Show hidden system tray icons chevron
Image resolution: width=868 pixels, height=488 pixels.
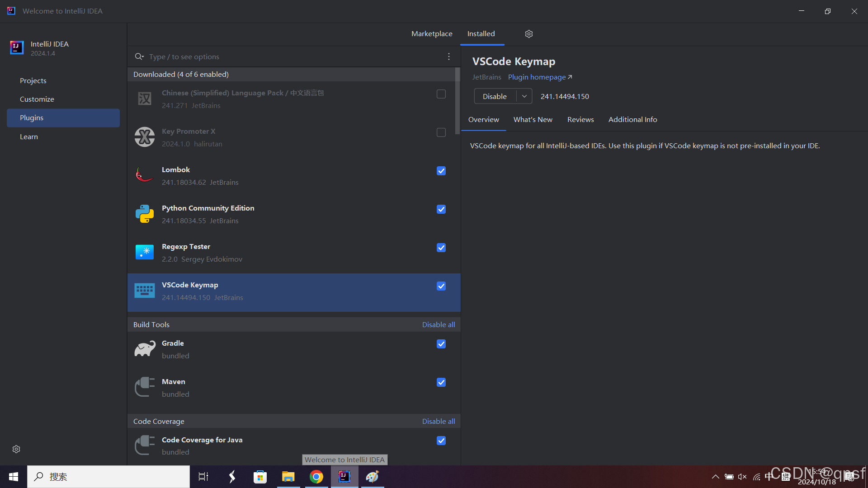point(715,477)
